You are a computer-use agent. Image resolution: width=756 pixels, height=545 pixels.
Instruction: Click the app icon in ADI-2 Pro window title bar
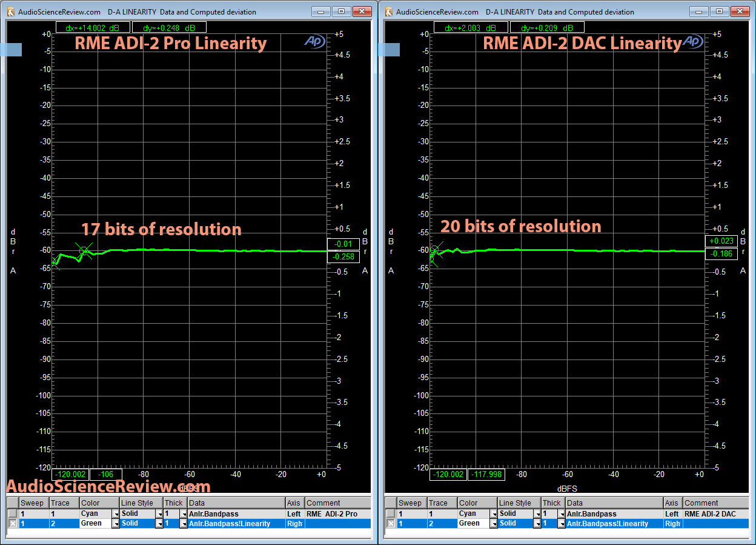(x=11, y=12)
